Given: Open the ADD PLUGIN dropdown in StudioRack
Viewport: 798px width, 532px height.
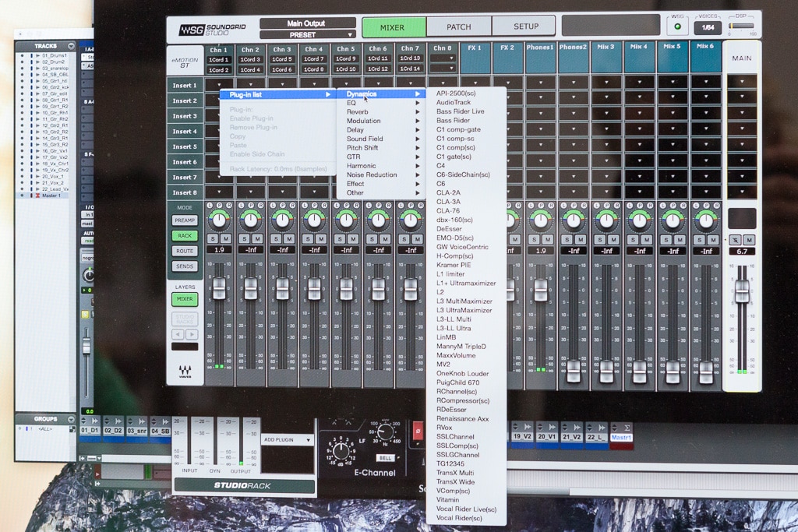Looking at the screenshot, I should point(287,440).
